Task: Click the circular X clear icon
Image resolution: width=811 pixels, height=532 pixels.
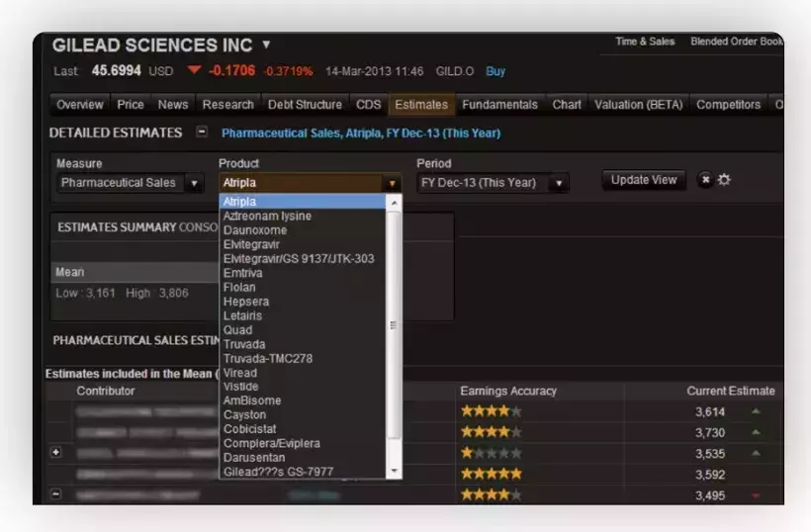Action: coord(705,179)
